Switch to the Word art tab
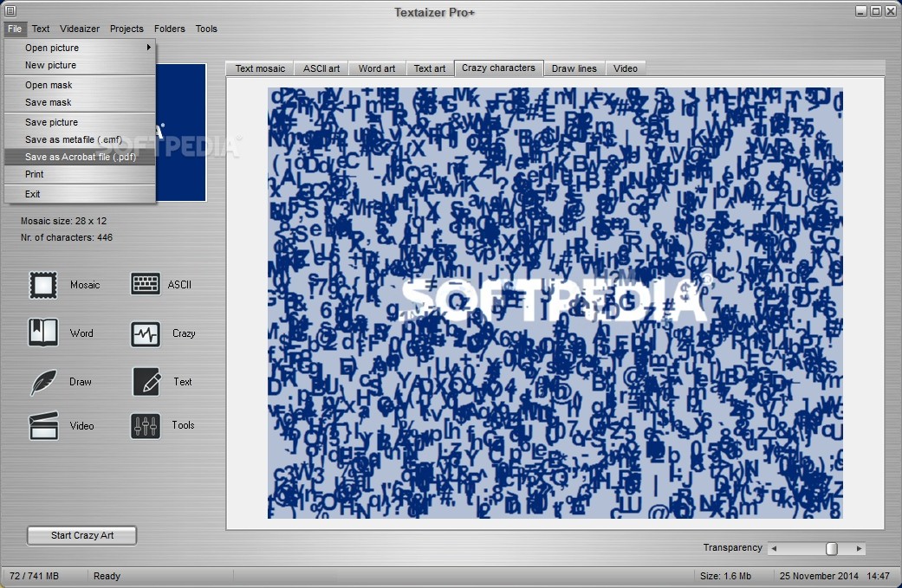902x588 pixels. coord(377,68)
